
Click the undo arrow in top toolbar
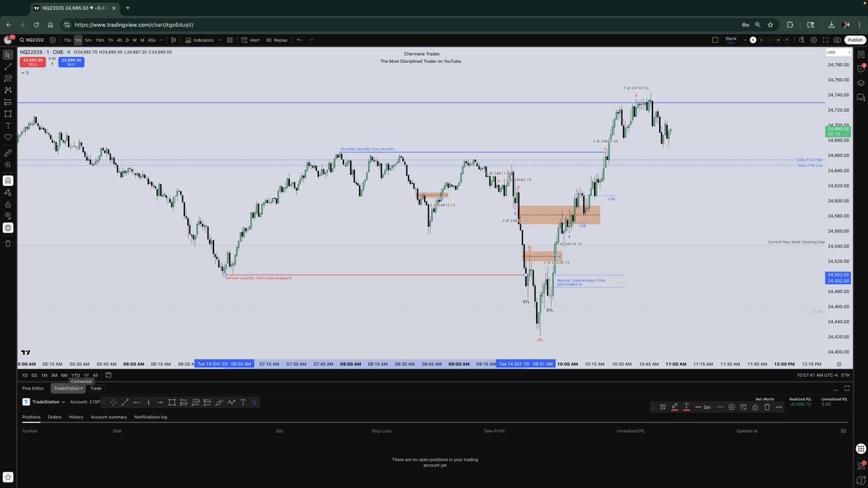coord(299,40)
